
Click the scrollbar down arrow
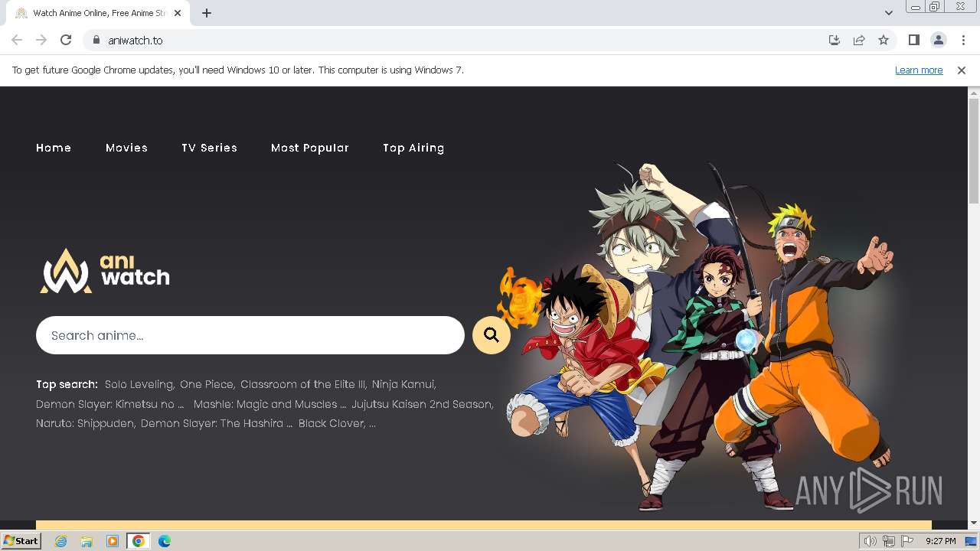pos(974,523)
